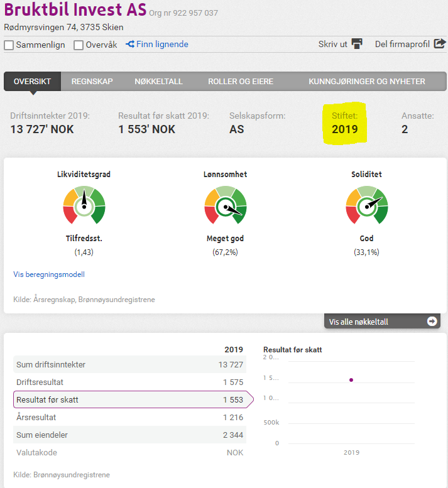Click the Soliditet gauge
Viewport: 448px width, 488px height.
point(367,205)
